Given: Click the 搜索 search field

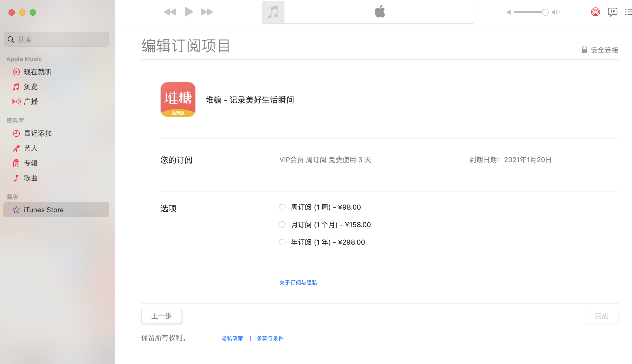Looking at the screenshot, I should pyautogui.click(x=56, y=40).
